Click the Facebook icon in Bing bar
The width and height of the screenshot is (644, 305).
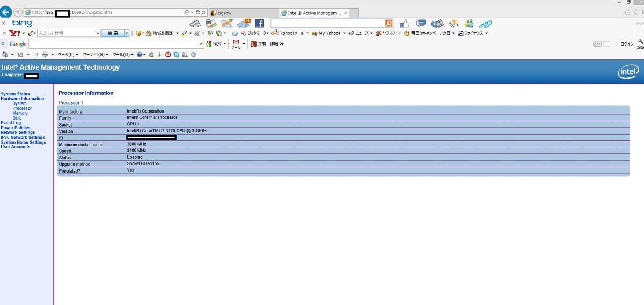pos(259,23)
